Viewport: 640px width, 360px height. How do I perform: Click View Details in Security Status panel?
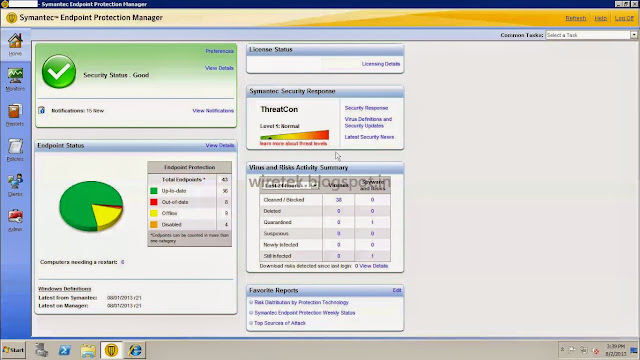click(220, 68)
